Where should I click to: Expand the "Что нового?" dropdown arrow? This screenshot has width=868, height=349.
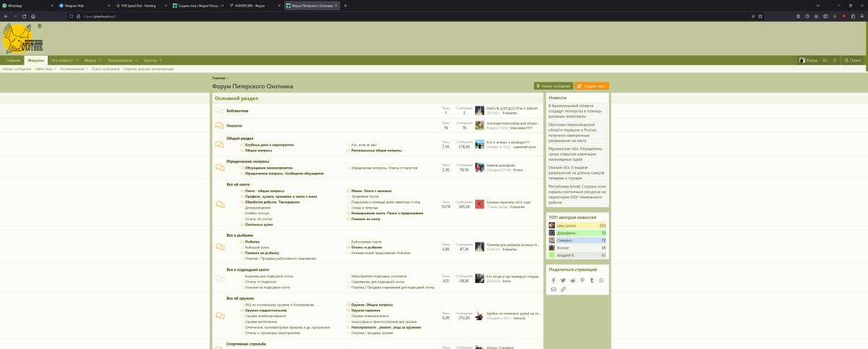[77, 60]
